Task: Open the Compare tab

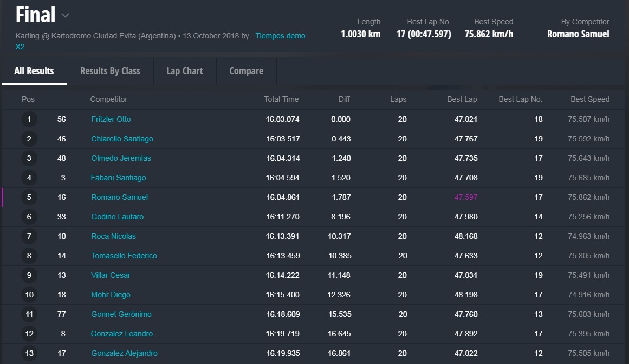Action: pos(246,71)
